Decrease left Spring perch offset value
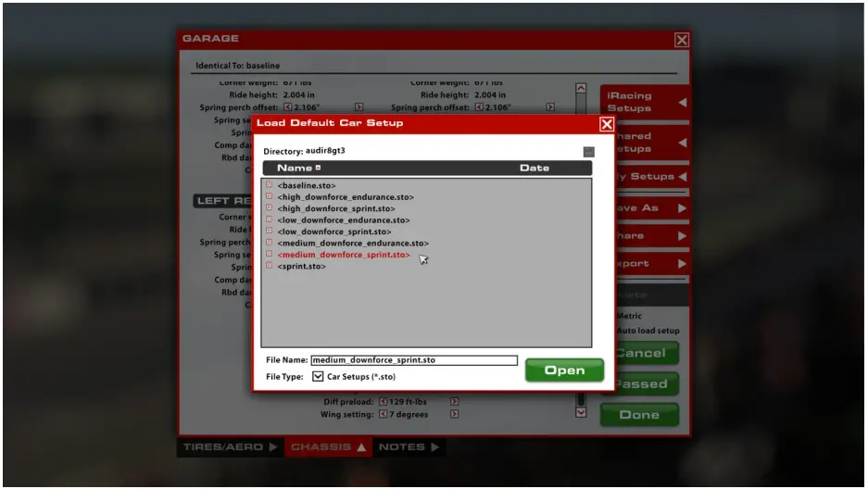868x489 pixels. tap(287, 107)
